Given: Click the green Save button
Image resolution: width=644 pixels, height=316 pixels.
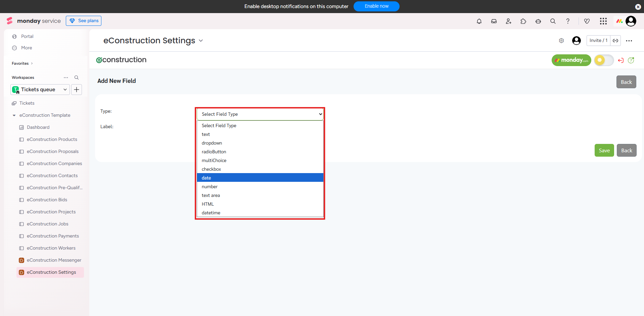Looking at the screenshot, I should click(604, 150).
